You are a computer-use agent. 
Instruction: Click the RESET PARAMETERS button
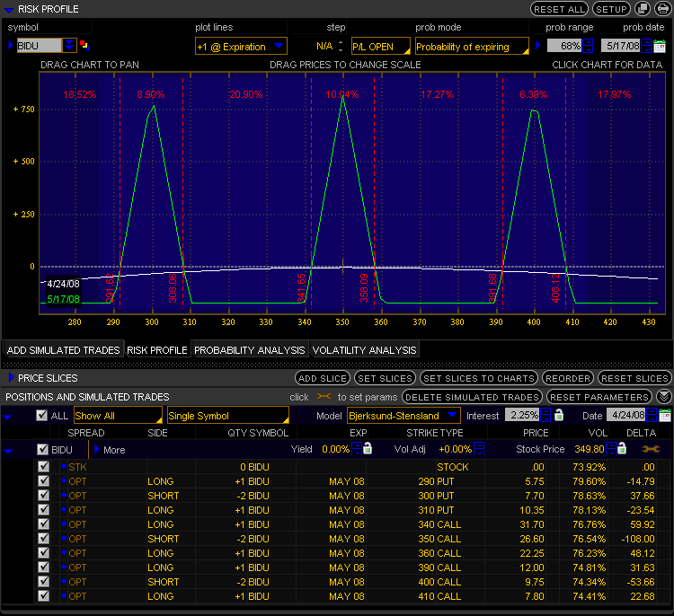click(599, 397)
